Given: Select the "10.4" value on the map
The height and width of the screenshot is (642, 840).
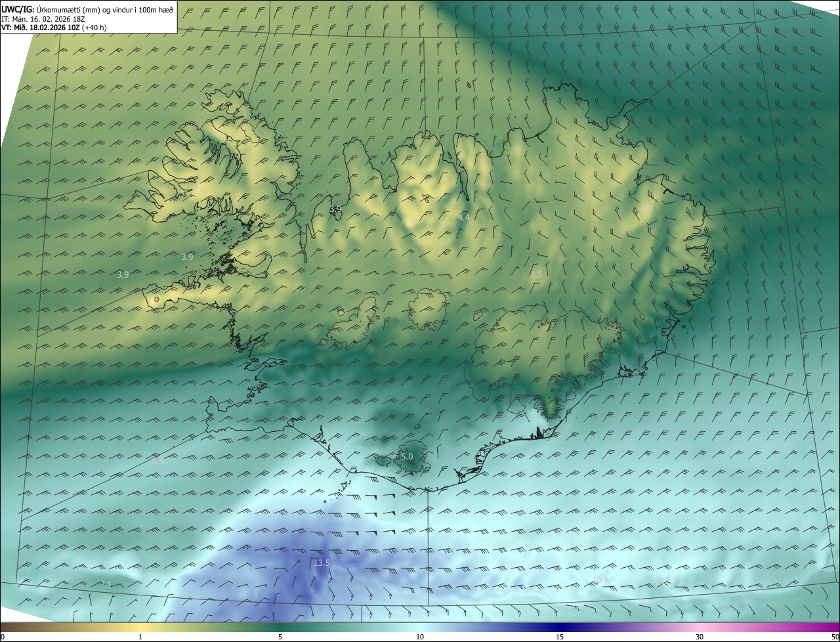Looking at the screenshot, I should pyautogui.click(x=600, y=580).
